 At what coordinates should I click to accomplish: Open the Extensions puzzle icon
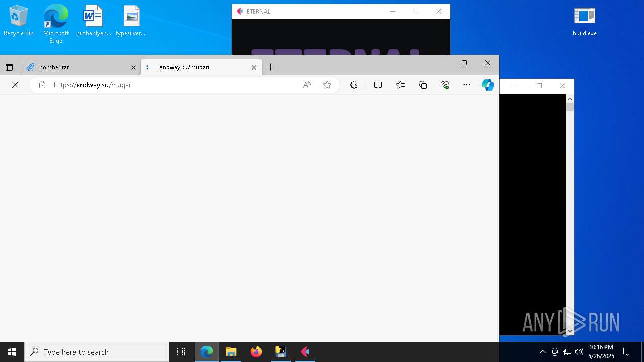click(x=354, y=85)
